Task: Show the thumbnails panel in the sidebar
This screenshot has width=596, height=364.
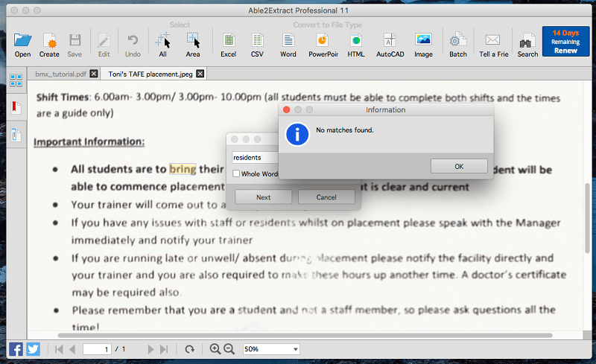Action: click(16, 80)
